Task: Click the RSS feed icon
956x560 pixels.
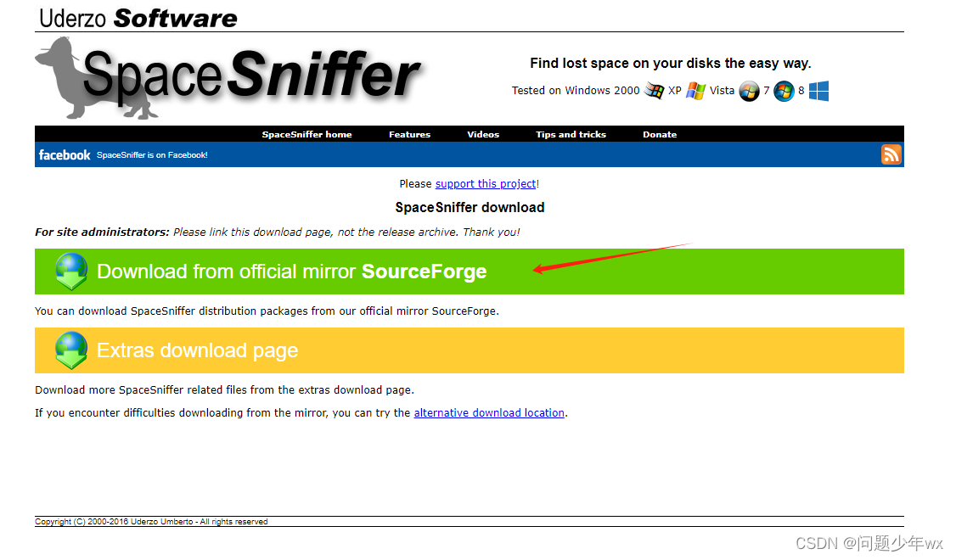Action: coord(891,154)
